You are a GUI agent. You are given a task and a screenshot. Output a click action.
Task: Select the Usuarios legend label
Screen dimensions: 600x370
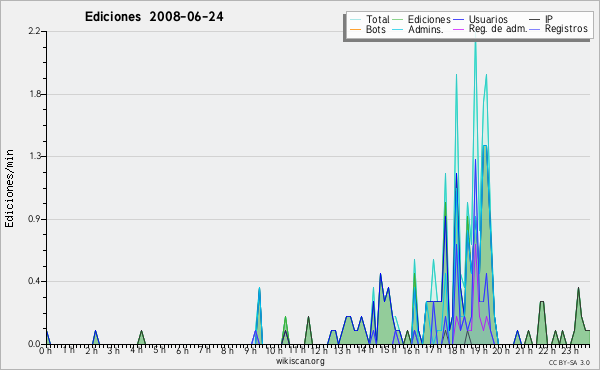pyautogui.click(x=488, y=20)
